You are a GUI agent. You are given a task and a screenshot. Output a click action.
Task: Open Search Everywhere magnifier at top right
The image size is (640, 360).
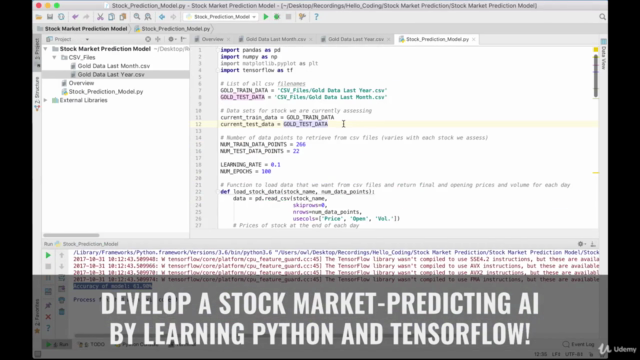coord(602,17)
